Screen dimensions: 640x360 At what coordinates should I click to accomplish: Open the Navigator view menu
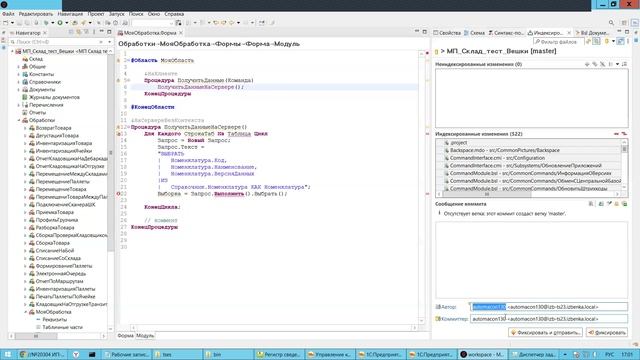pyautogui.click(x=94, y=31)
